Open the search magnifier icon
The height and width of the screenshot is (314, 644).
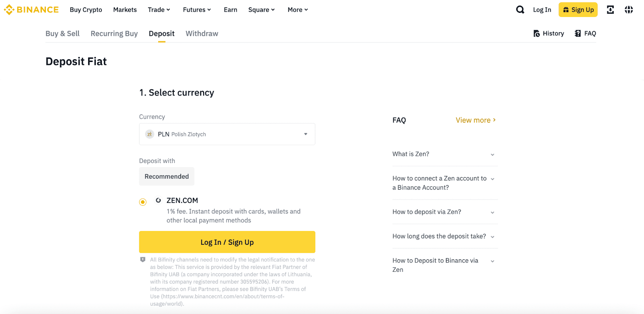(x=520, y=10)
